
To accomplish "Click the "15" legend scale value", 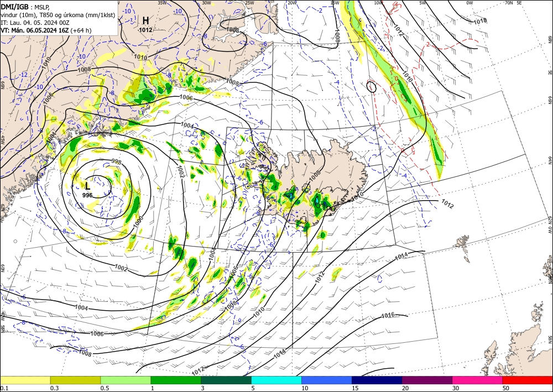I will (x=355, y=388).
